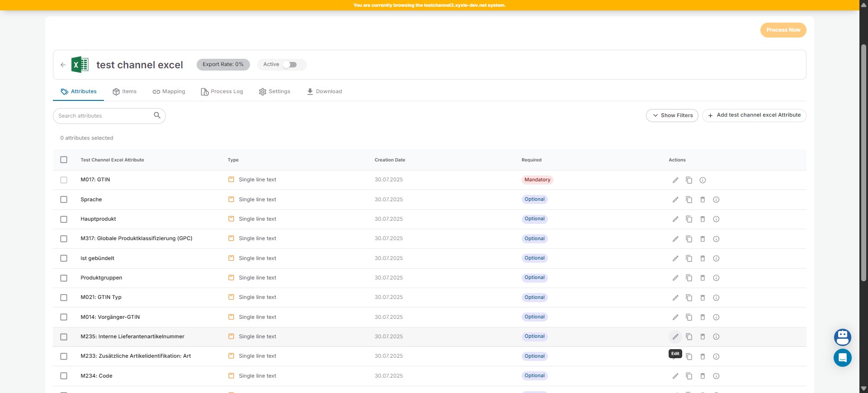Focus the Search attributes field

(104, 116)
